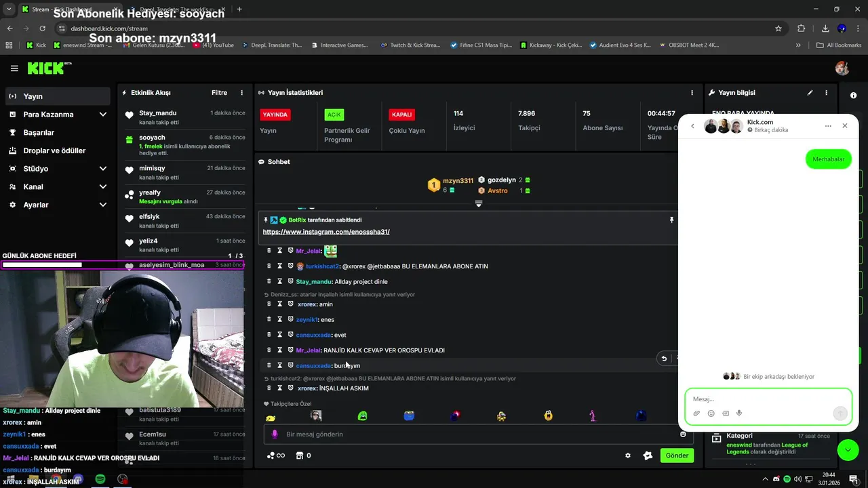Open chat settings gear next to Gönder
Screen dimensions: 868x488
(x=628, y=455)
